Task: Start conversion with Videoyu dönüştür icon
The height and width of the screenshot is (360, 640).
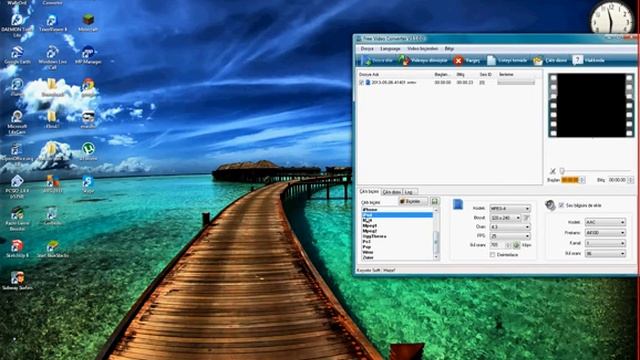Action: point(404,60)
